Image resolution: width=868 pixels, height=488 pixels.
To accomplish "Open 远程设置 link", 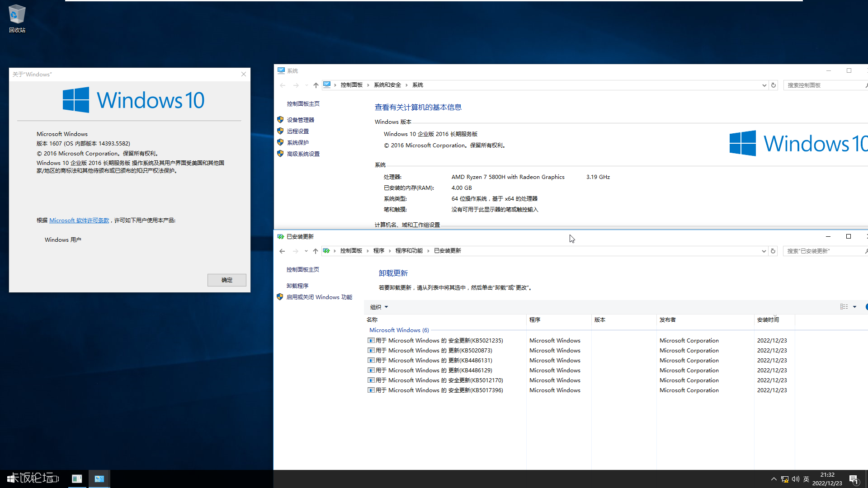I will click(298, 131).
